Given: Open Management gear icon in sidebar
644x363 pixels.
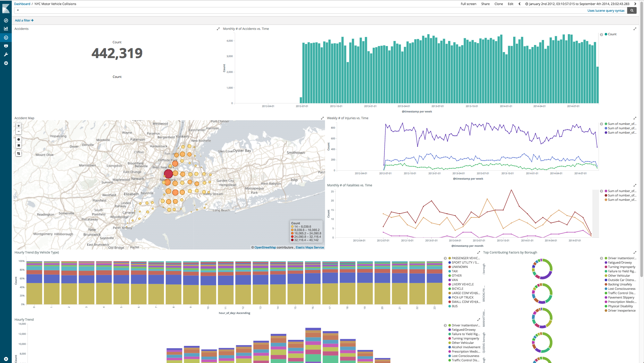Looking at the screenshot, I should pos(6,63).
